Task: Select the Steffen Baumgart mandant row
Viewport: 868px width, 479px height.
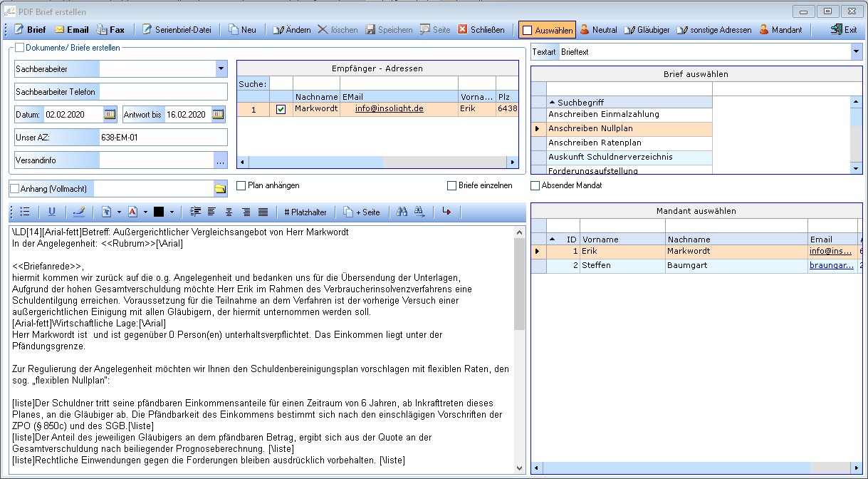Action: [696, 265]
